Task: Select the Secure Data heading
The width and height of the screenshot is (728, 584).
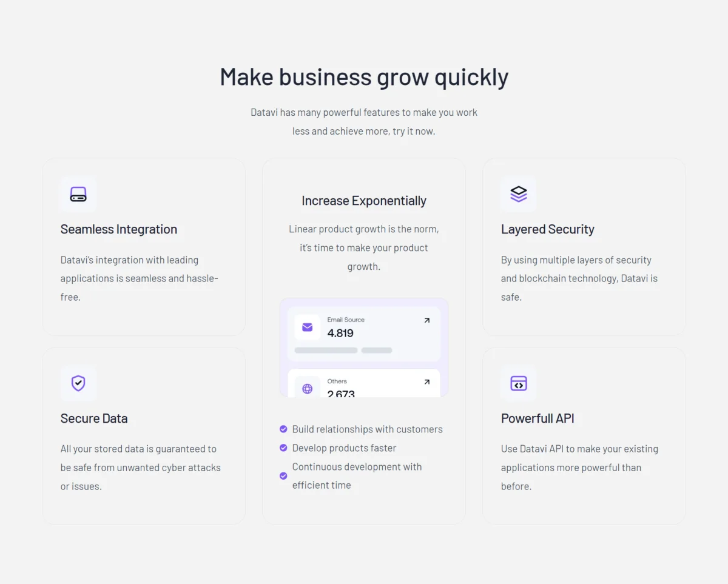Action: tap(94, 418)
